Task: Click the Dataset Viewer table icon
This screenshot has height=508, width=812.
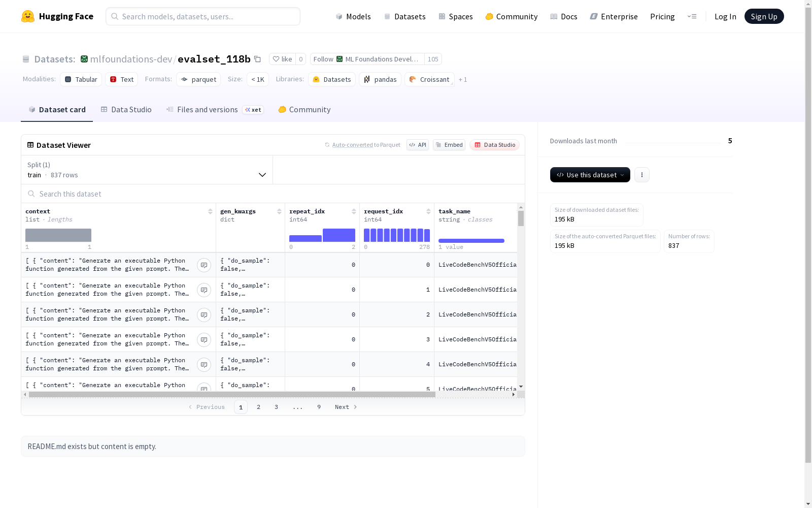Action: [30, 145]
